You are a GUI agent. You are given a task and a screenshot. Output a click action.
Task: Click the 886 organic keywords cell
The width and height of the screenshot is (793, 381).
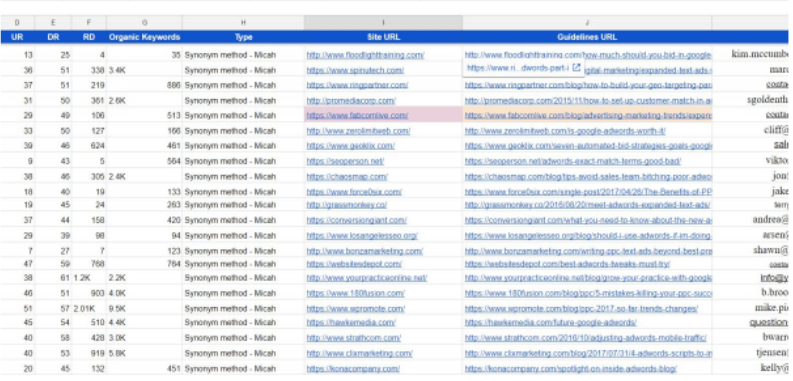144,86
